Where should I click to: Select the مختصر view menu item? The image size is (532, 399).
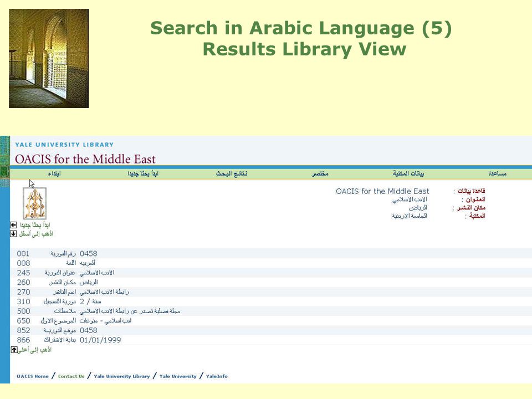[x=320, y=173]
